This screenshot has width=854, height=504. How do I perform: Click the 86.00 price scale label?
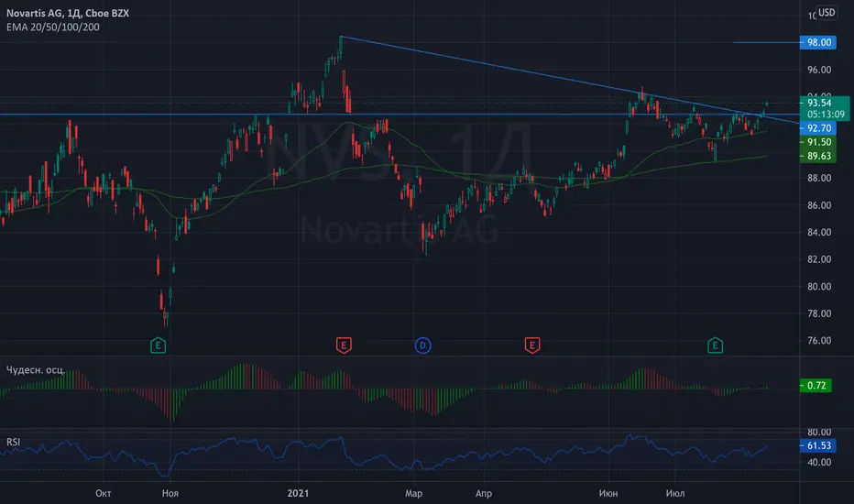(819, 205)
